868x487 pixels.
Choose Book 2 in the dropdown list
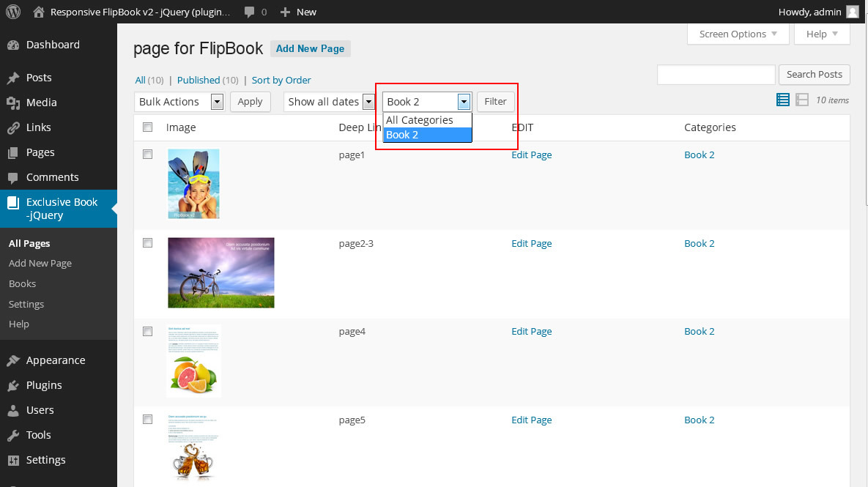click(427, 135)
